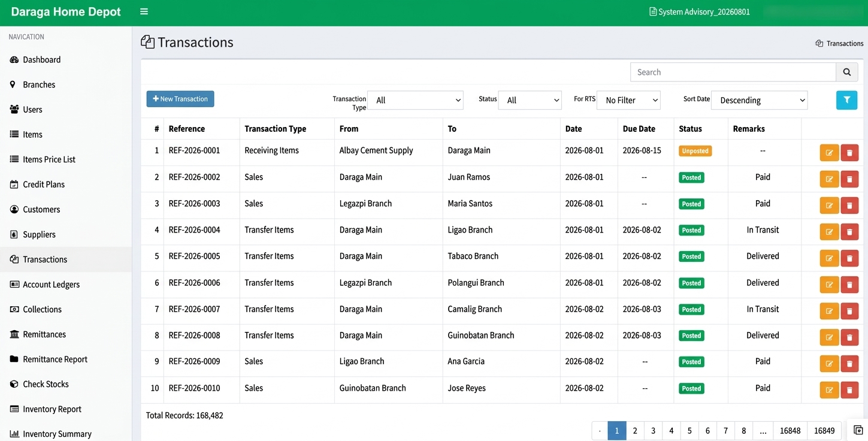
Task: Open Account Ledgers
Action: click(66, 285)
